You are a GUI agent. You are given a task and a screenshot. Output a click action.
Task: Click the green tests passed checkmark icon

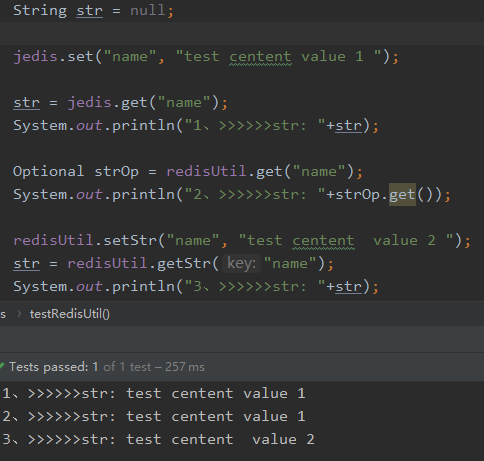point(2,366)
